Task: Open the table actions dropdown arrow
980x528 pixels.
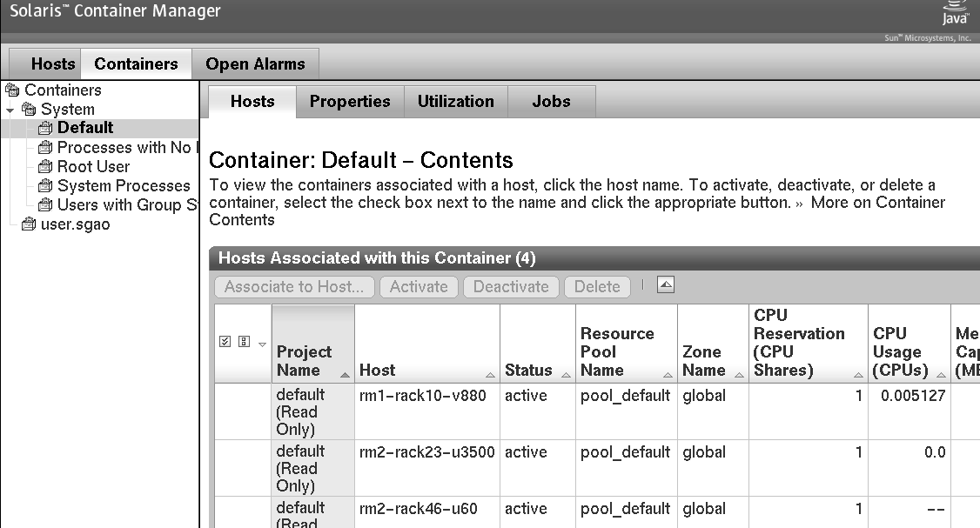Action: (x=263, y=344)
